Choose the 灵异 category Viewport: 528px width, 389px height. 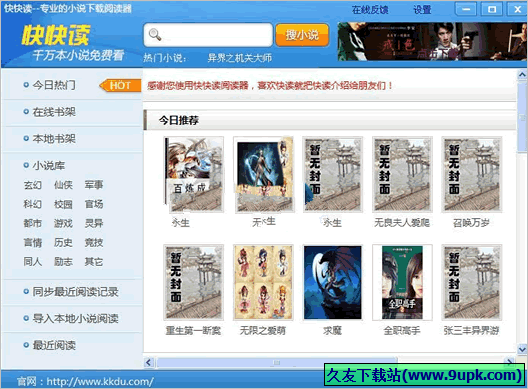click(x=94, y=223)
